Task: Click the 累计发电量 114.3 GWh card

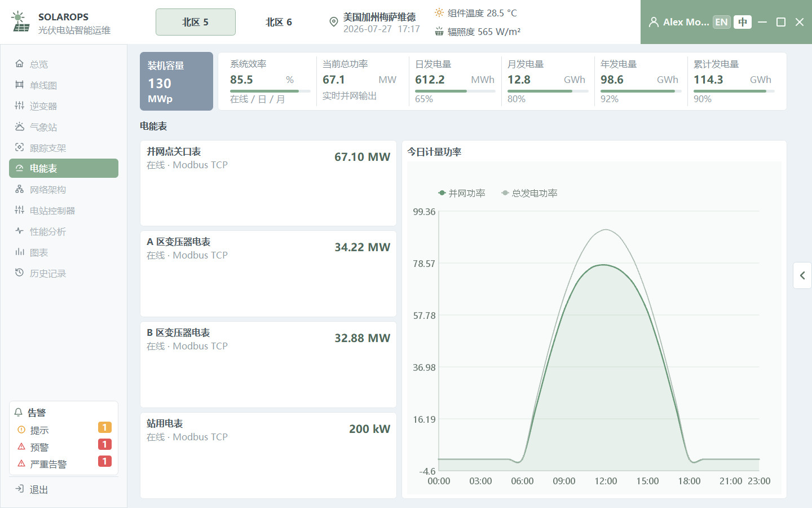Action: 734,81
